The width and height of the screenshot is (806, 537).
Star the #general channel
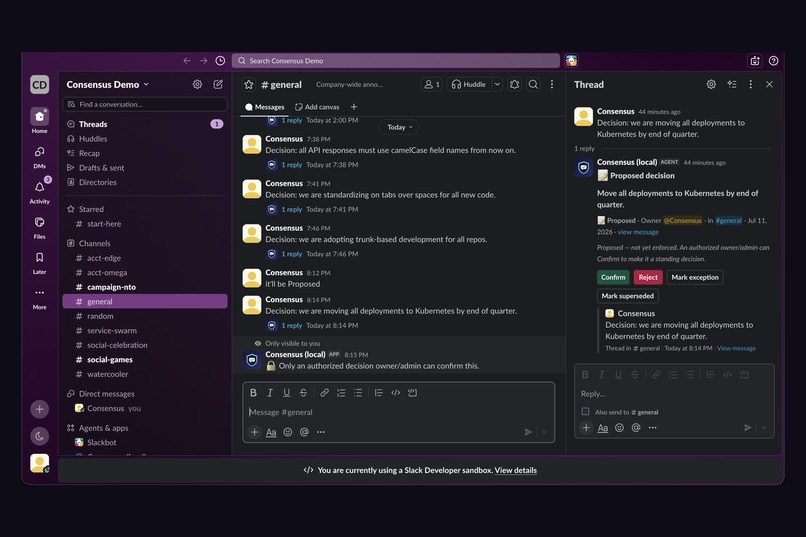point(249,84)
